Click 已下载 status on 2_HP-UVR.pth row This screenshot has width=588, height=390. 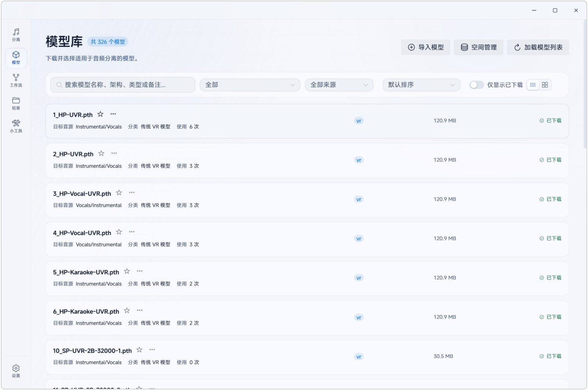pos(550,160)
